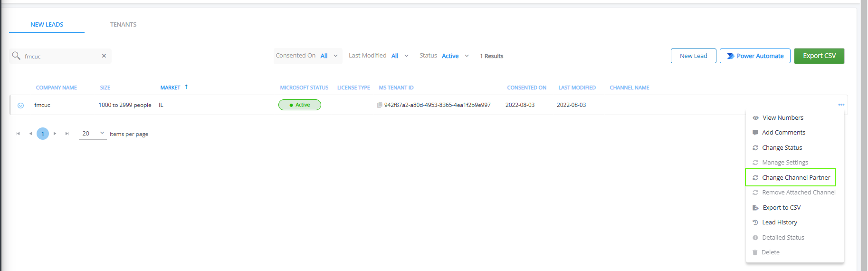This screenshot has height=271, width=868.
Task: Open the row three-dot actions menu
Action: pyautogui.click(x=841, y=105)
